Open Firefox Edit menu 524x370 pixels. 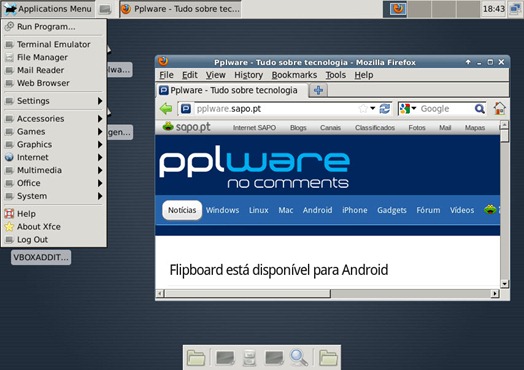190,75
